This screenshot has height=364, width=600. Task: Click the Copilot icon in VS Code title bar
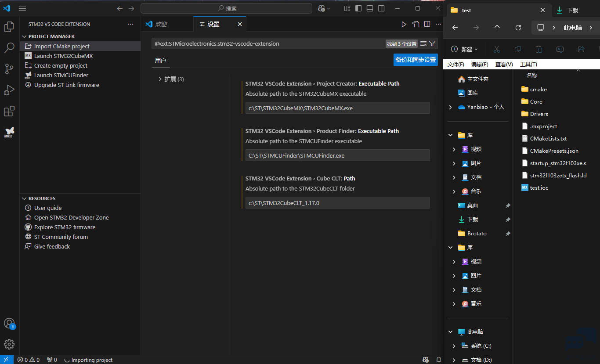click(322, 8)
